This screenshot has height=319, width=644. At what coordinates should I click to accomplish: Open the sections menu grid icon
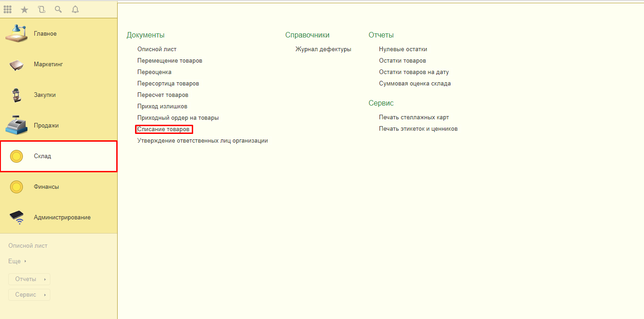click(x=8, y=9)
